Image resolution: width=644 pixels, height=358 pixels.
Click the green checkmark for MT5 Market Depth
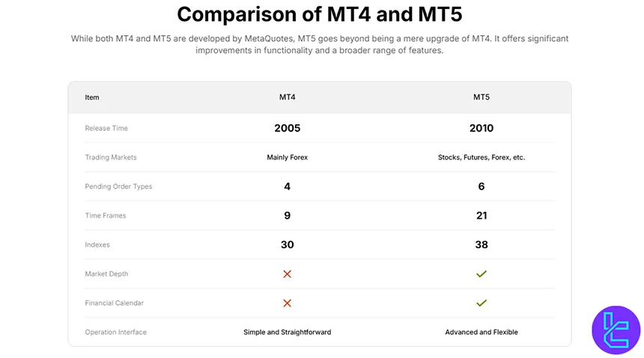482,274
